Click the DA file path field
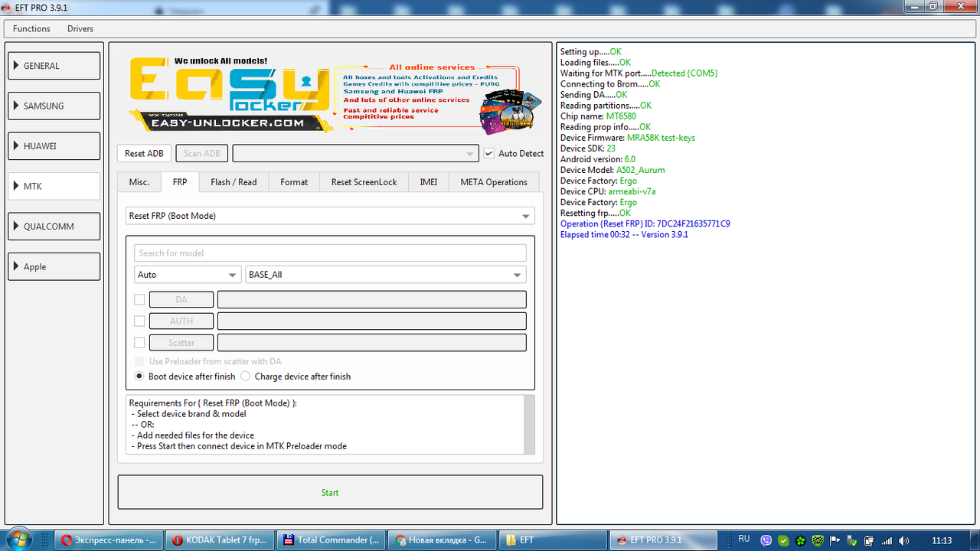The width and height of the screenshot is (980, 551). [372, 300]
